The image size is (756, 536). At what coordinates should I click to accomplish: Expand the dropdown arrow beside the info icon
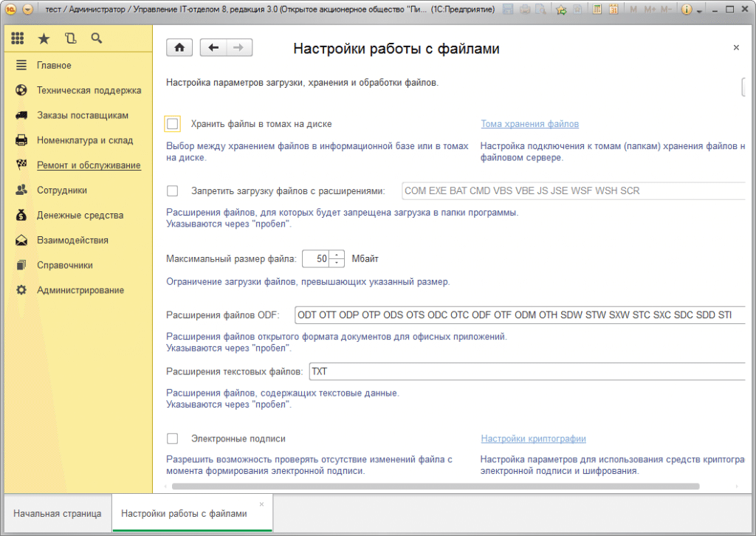pyautogui.click(x=699, y=10)
